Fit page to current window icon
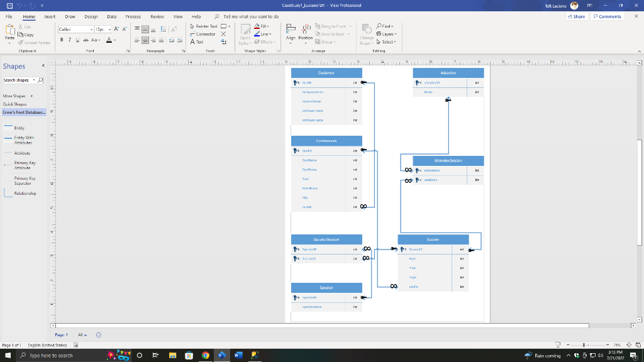 tap(629, 345)
